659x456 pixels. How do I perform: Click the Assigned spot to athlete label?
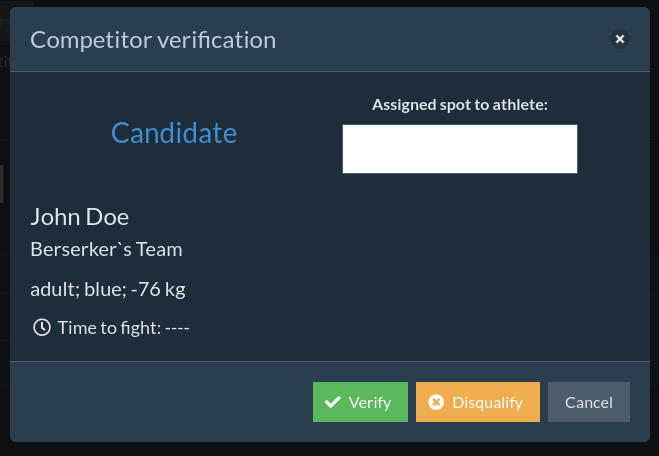(459, 104)
